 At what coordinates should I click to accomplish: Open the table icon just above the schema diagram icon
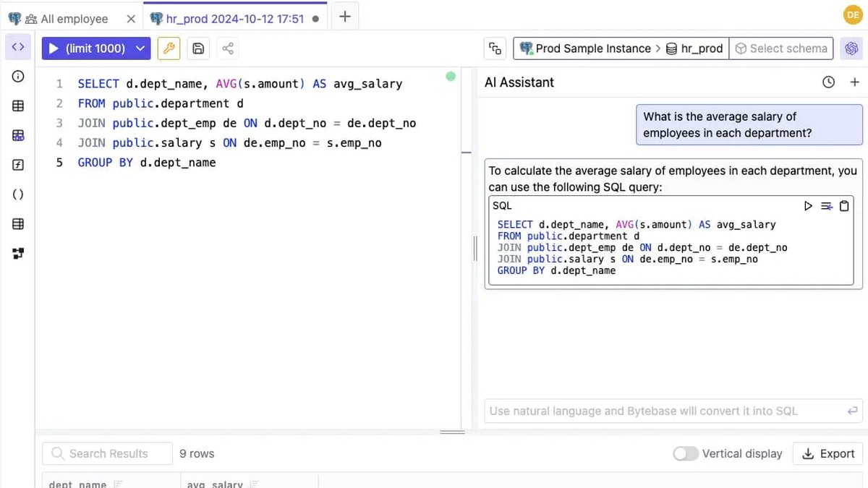tap(18, 224)
